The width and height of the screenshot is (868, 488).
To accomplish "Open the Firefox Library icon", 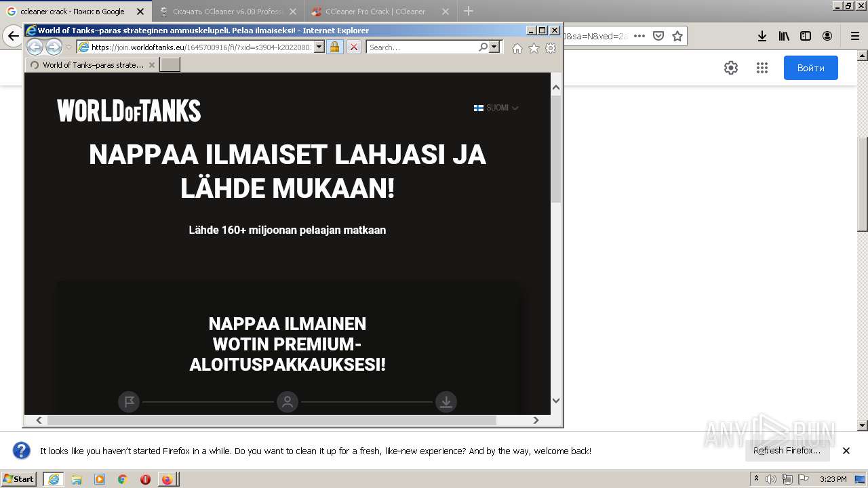I will coord(784,36).
